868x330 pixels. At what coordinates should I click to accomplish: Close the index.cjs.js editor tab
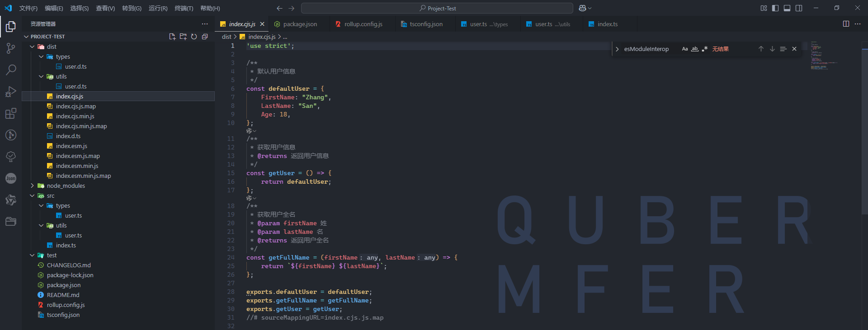(x=262, y=24)
